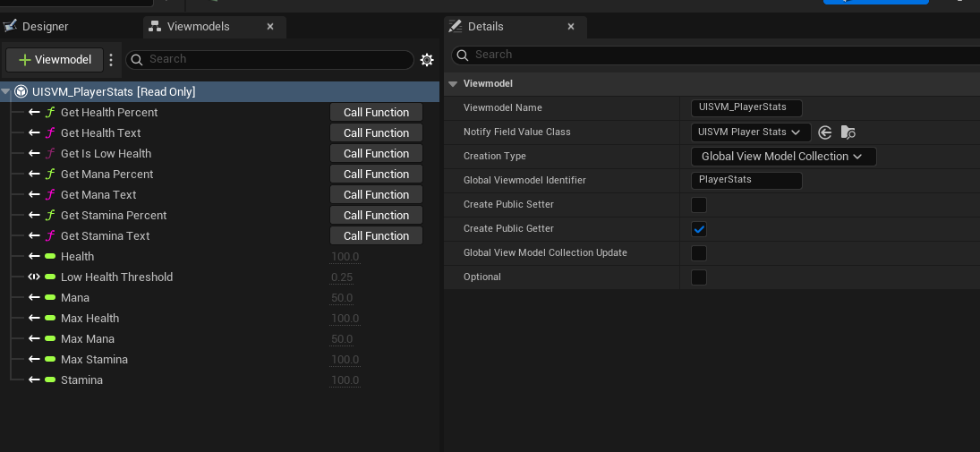Click Call Function for Get Health Text

(376, 133)
